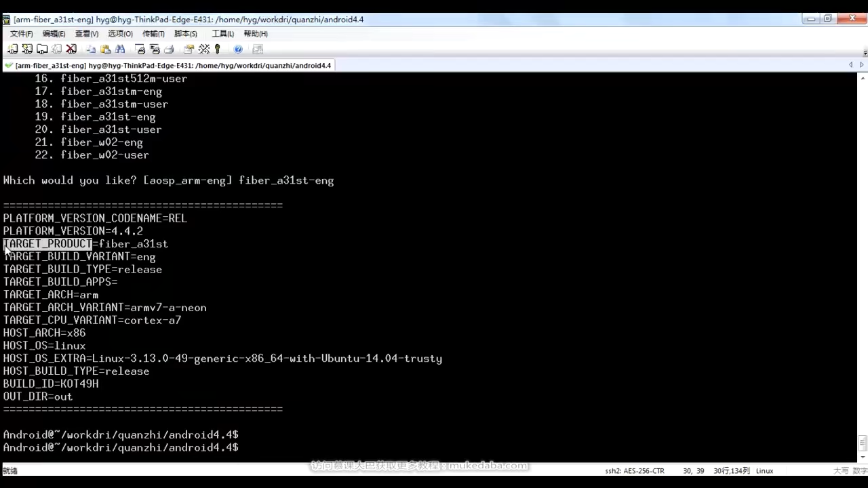This screenshot has width=868, height=488.
Task: Click the Print Selection toolbar icon
Action: [x=155, y=49]
